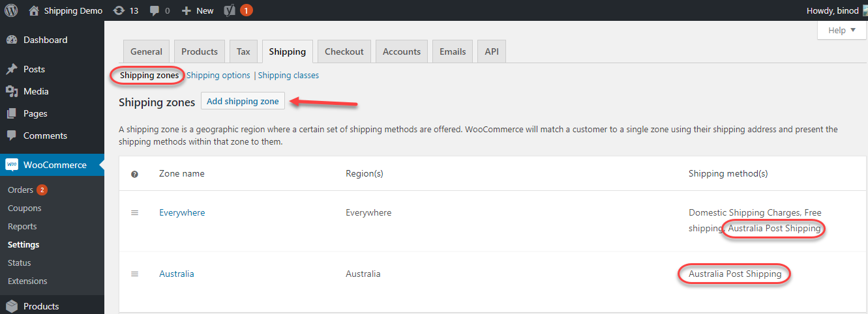Click the Media icon in sidebar
This screenshot has width=868, height=314.
pyautogui.click(x=11, y=91)
